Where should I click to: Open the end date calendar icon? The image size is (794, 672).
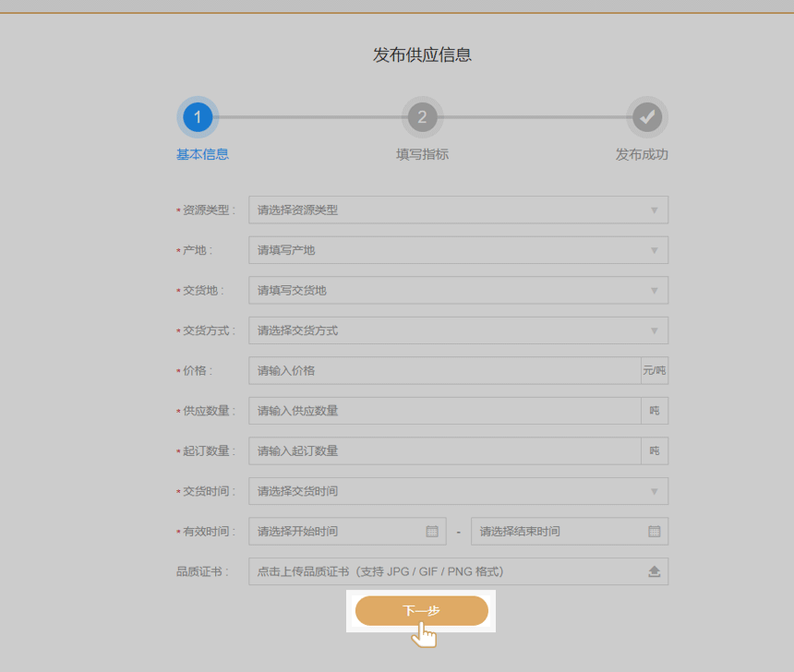click(654, 532)
